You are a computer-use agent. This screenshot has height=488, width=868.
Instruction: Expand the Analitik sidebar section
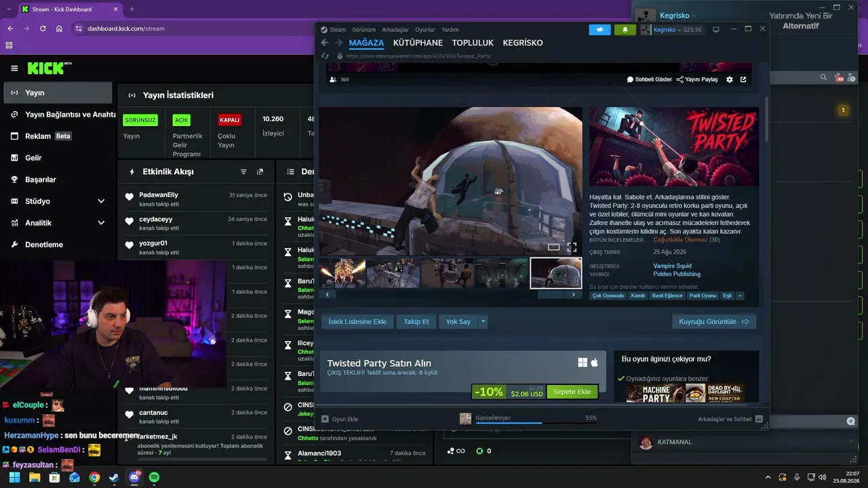pos(101,223)
